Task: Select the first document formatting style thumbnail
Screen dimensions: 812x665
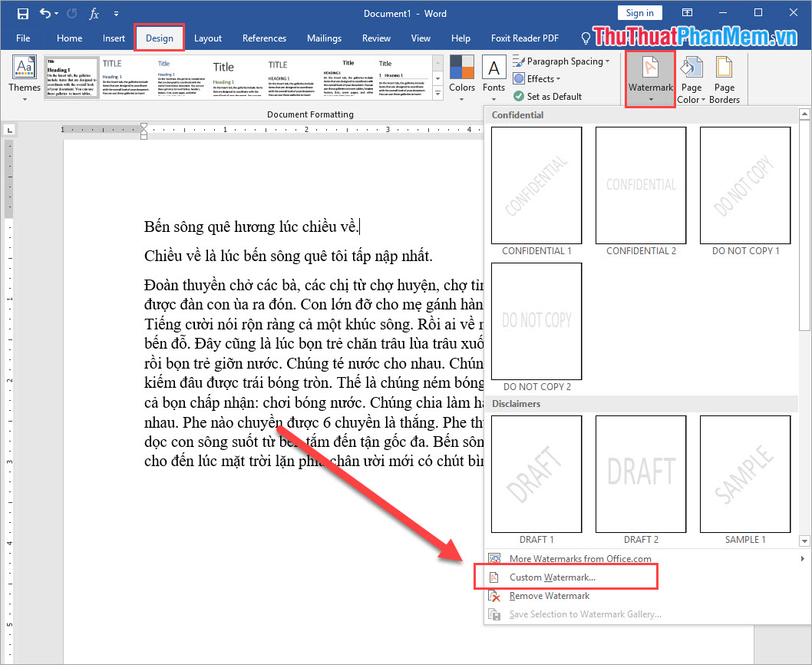Action: [71, 78]
